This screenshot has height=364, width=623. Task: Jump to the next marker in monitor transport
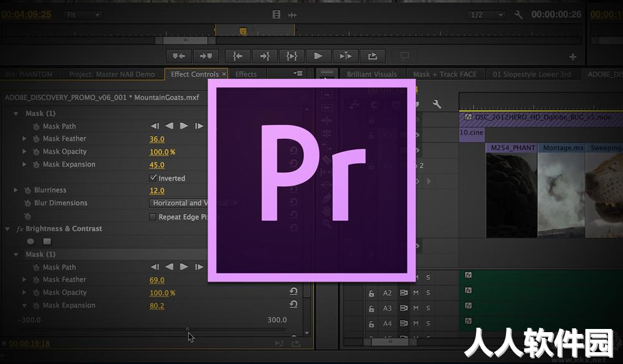(x=206, y=56)
